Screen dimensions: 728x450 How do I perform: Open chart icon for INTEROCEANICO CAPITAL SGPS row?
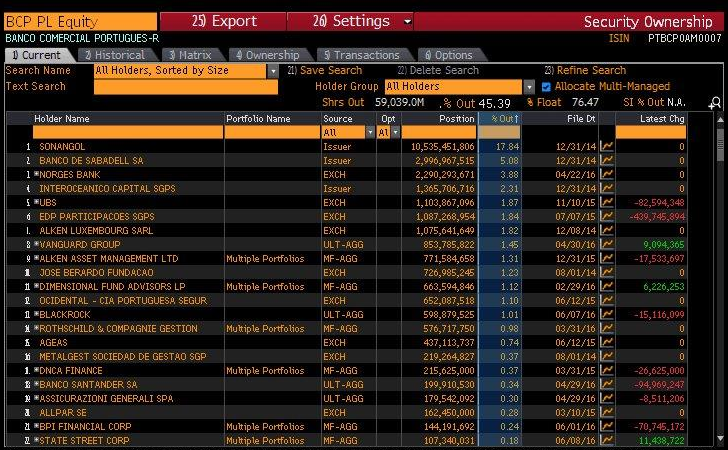click(606, 188)
